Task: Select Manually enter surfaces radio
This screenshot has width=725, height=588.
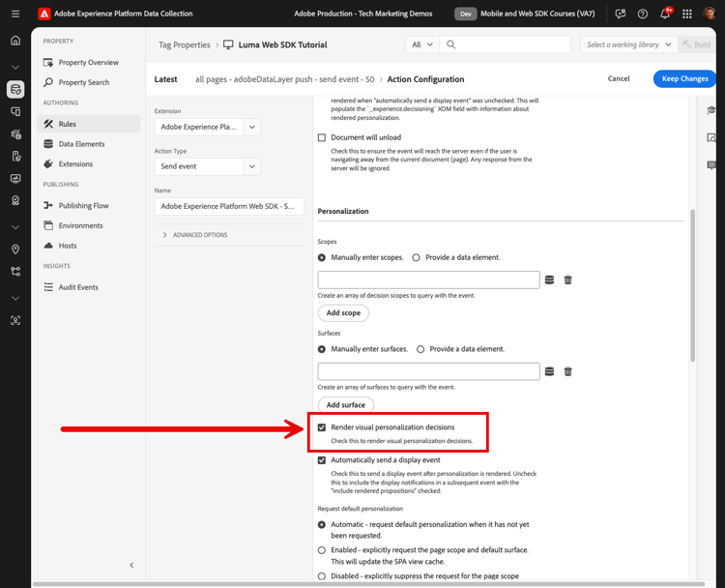Action: [322, 349]
